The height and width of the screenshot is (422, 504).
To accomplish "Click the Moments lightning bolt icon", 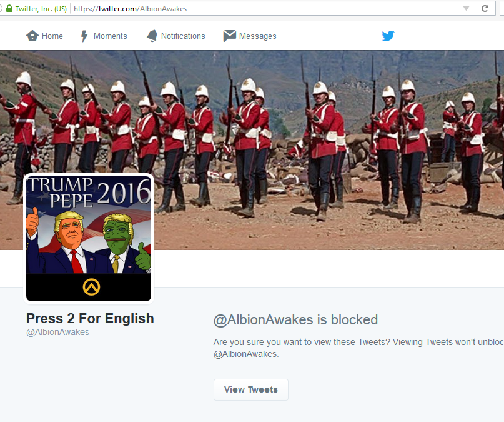I will point(84,36).
